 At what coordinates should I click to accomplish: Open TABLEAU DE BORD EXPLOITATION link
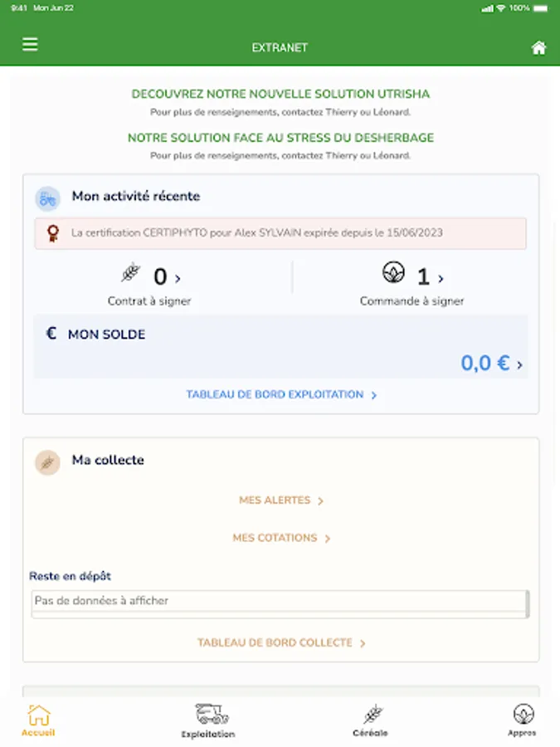[281, 394]
